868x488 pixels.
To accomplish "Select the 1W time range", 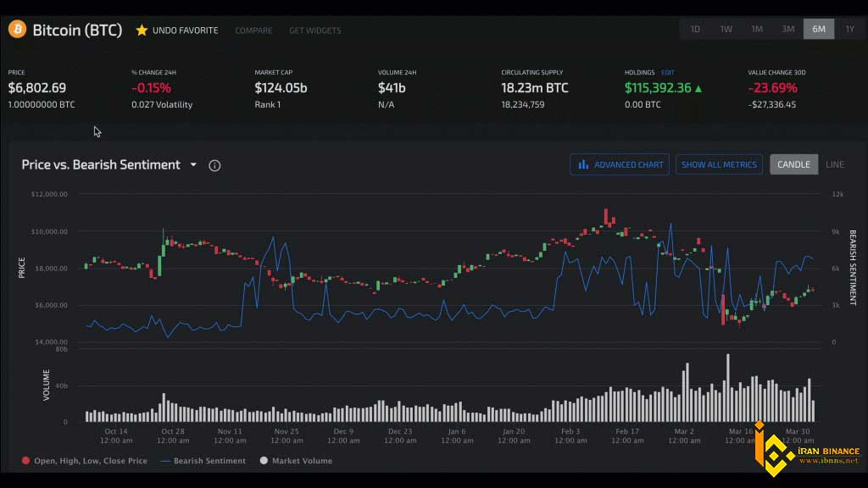I will 726,29.
